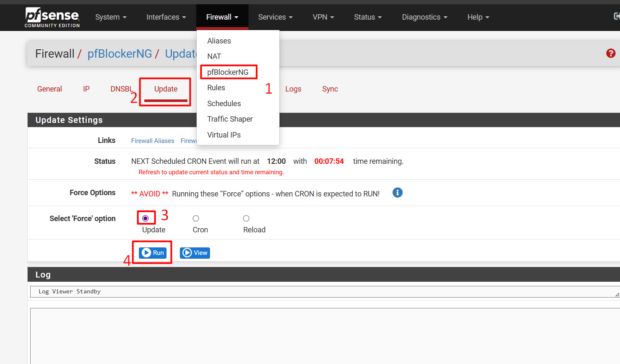Select the Cron force option radio
The image size is (620, 364).
point(196,219)
